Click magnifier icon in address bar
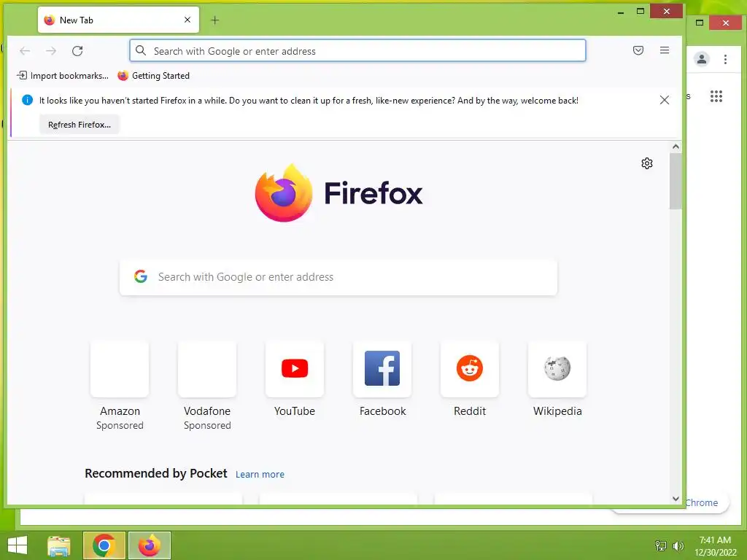The width and height of the screenshot is (747, 560). point(141,50)
